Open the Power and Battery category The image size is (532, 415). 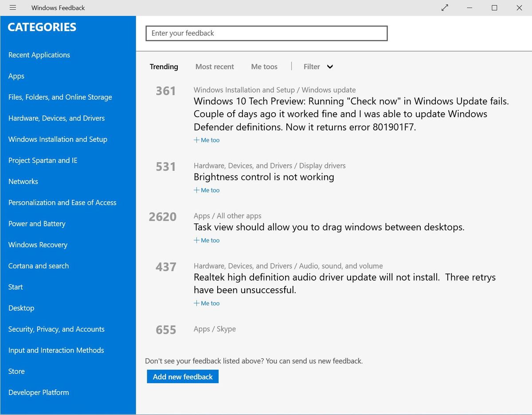(37, 223)
